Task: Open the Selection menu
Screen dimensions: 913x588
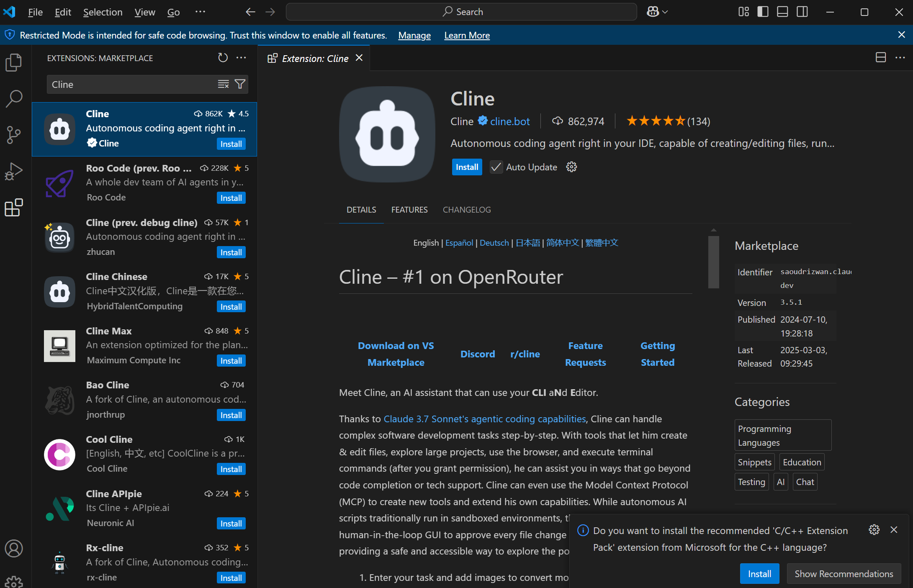Action: pos(103,12)
